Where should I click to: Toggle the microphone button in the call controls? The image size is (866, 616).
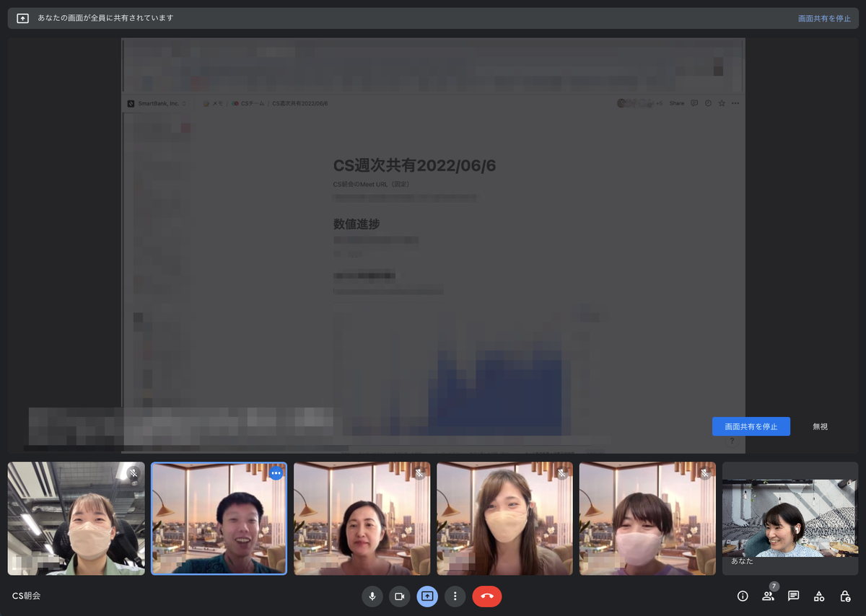[x=372, y=597]
